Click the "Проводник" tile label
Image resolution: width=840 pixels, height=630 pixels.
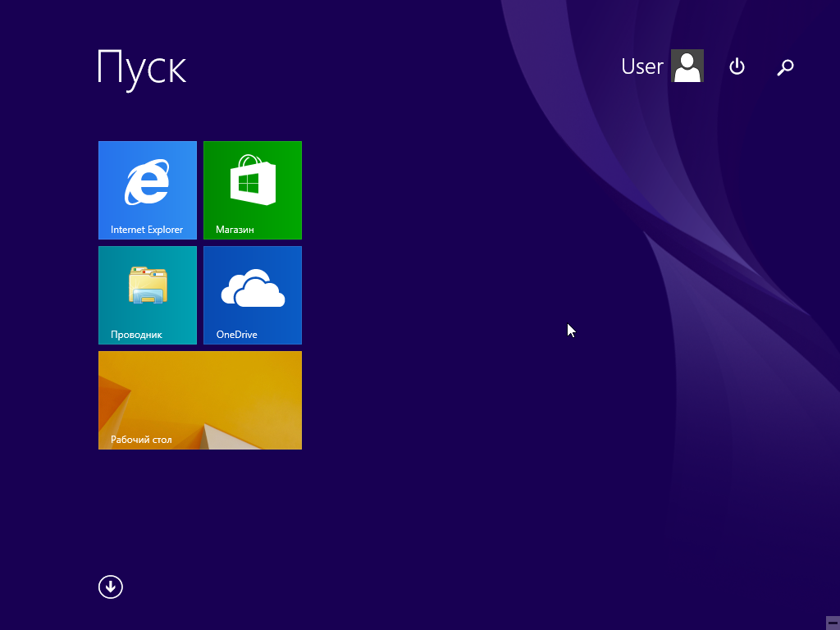[x=137, y=335]
